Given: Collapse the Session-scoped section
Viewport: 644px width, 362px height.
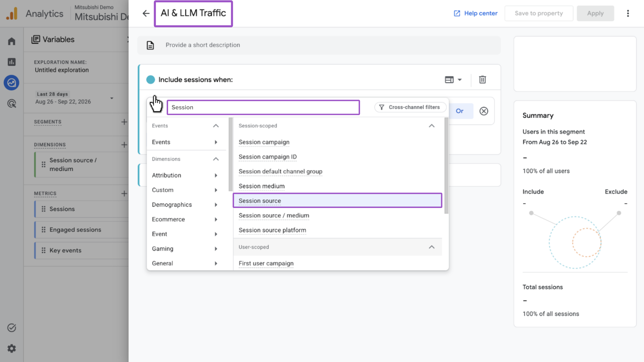Looking at the screenshot, I should tap(431, 126).
